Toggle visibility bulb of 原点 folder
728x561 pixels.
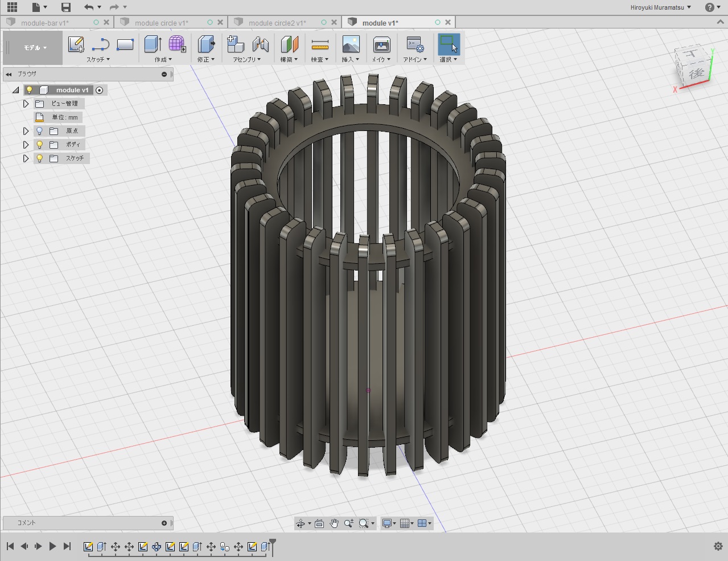click(x=39, y=131)
